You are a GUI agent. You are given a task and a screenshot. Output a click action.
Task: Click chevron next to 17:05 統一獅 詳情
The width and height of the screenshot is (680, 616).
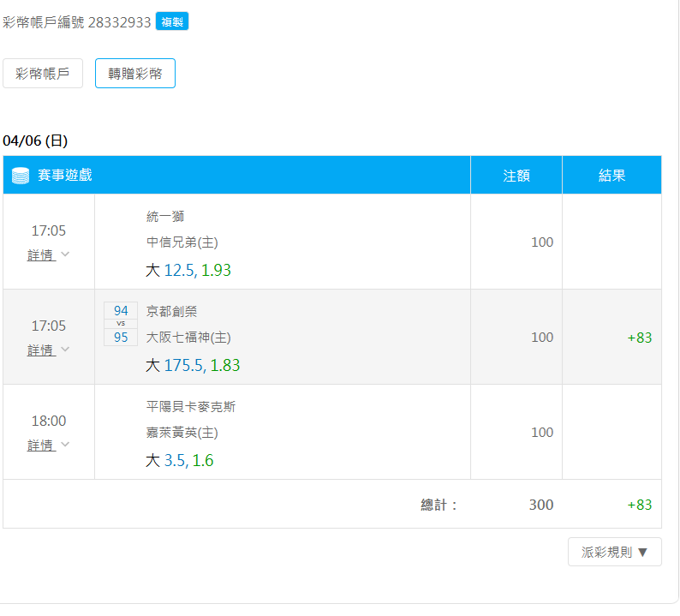click(65, 254)
